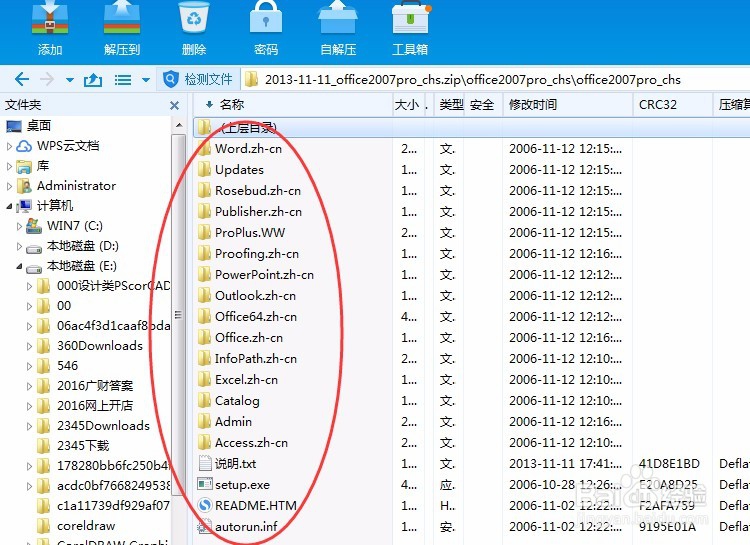Select the WPS云文档 cloud icon
The width and height of the screenshot is (750, 545).
tap(24, 146)
